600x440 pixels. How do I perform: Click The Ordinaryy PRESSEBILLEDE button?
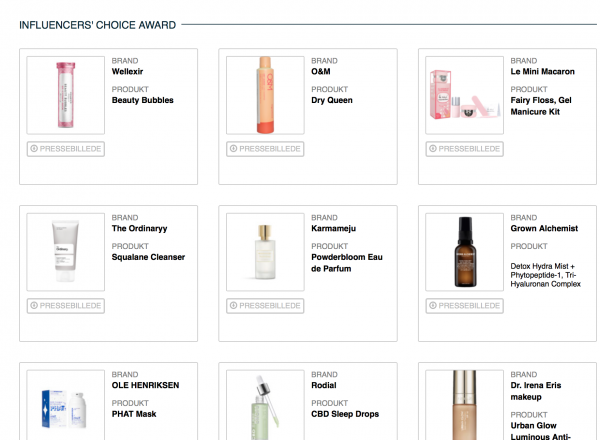point(66,306)
